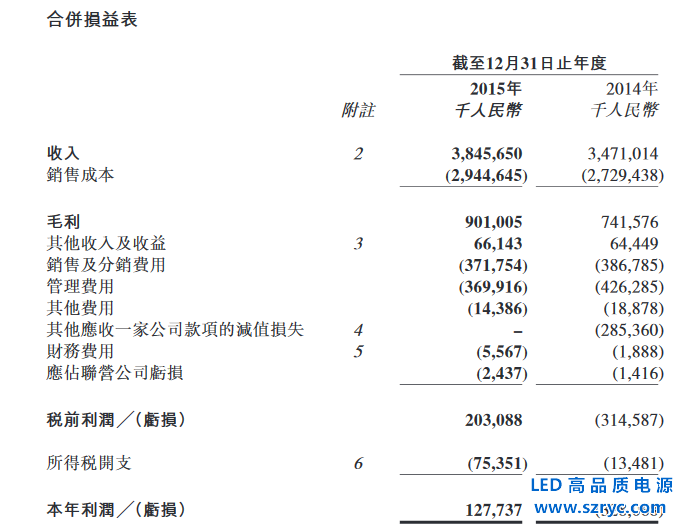Select the 截至12月31日止年度 header
Viewport: 697px width, 525px height.
(x=529, y=63)
